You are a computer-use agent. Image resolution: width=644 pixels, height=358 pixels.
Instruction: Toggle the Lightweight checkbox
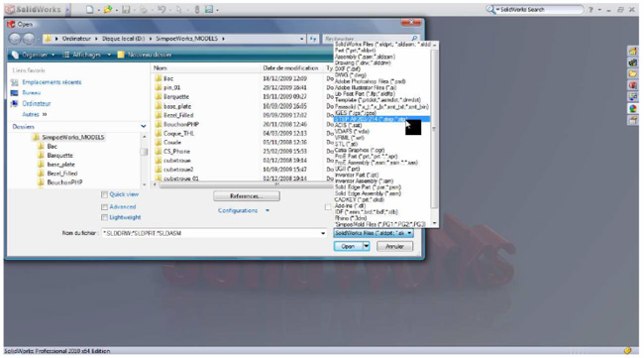104,217
